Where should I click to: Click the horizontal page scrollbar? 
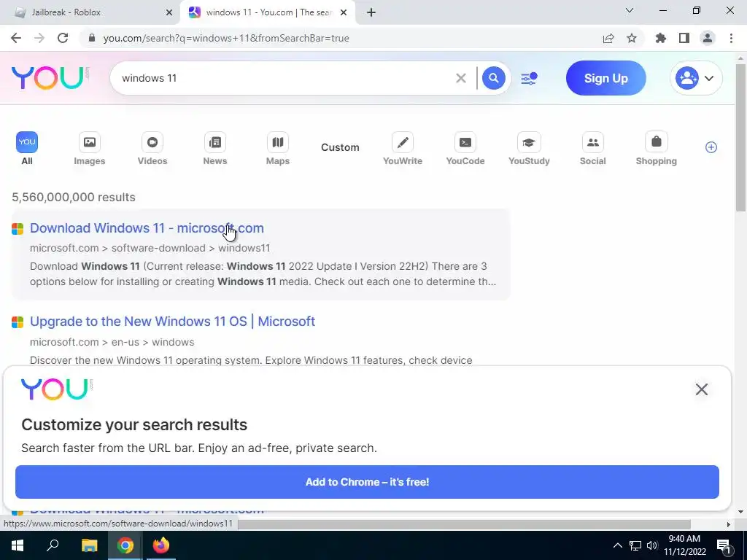coord(465,524)
